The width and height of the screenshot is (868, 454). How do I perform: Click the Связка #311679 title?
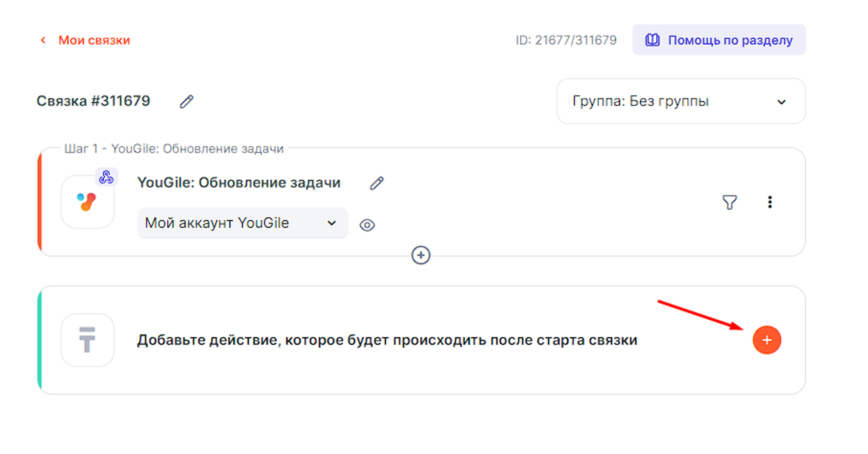click(x=93, y=101)
